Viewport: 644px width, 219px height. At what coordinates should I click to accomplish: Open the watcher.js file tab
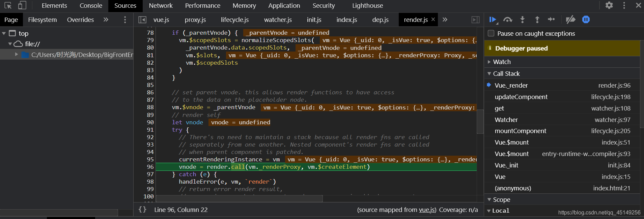coord(278,20)
